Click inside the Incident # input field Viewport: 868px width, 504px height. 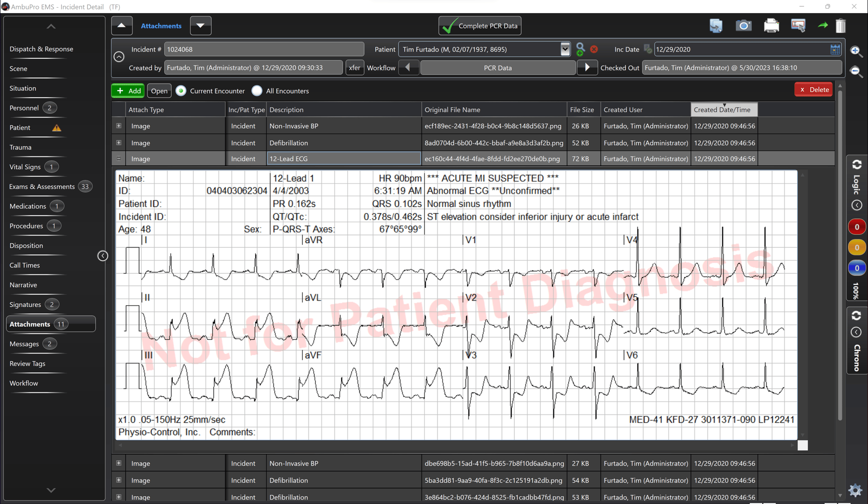tap(264, 49)
